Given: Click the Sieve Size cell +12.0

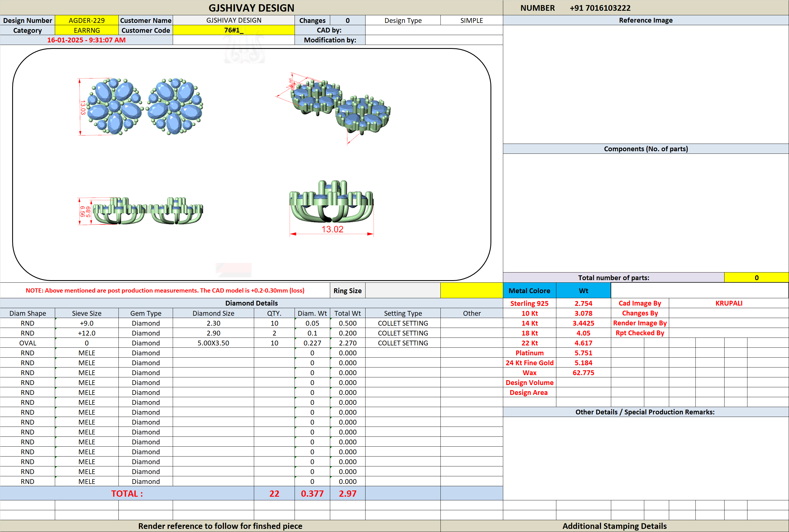Looking at the screenshot, I should [x=87, y=333].
